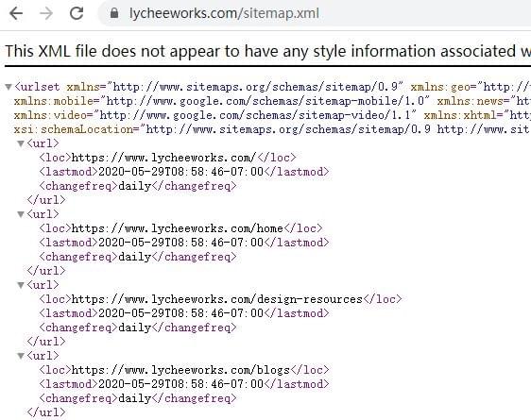Image resolution: width=531 pixels, height=420 pixels.
Task: Click the loc text https://www.lycheeworks.com/home
Action: pyautogui.click(x=178, y=228)
